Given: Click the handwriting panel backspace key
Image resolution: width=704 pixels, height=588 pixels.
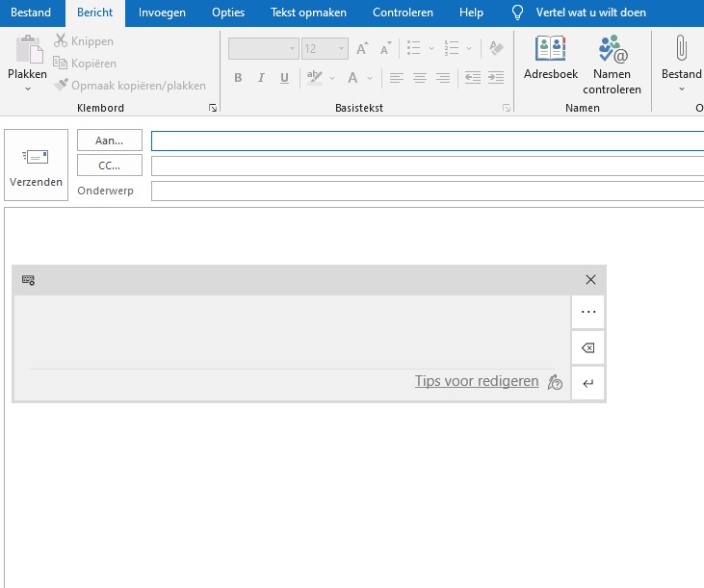Looking at the screenshot, I should coord(588,348).
